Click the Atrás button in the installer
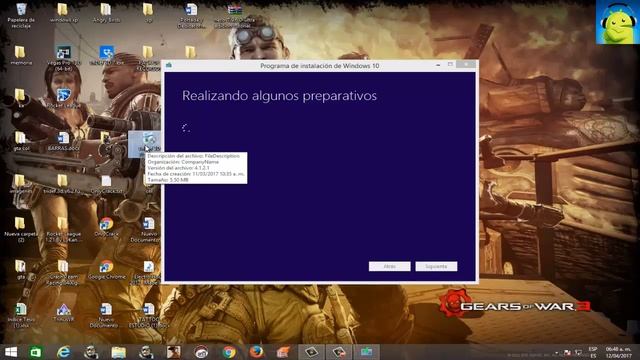This screenshot has height=360, width=640. [389, 266]
